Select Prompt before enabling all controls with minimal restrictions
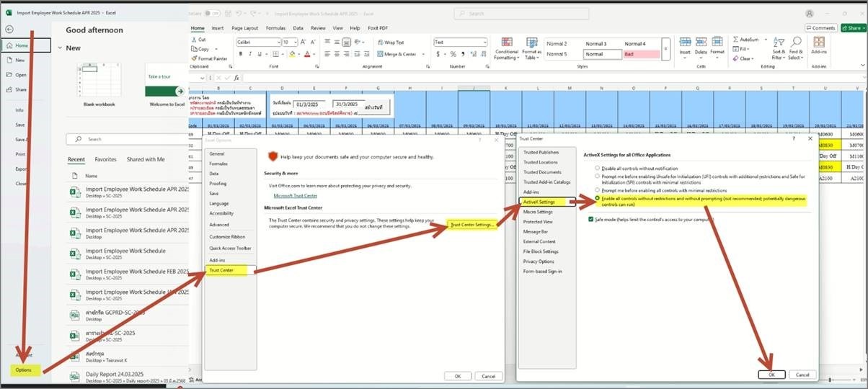This screenshot has width=868, height=389. pos(597,190)
